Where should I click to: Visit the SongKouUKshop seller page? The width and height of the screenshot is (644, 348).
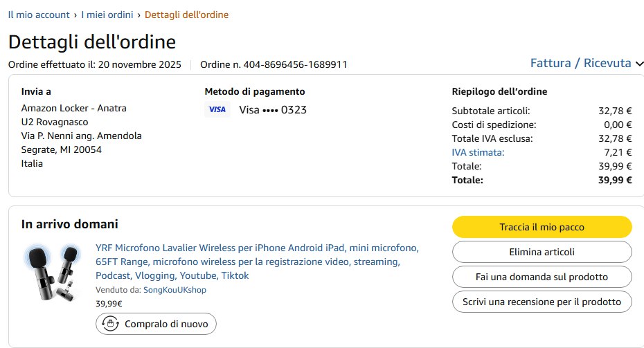(175, 290)
